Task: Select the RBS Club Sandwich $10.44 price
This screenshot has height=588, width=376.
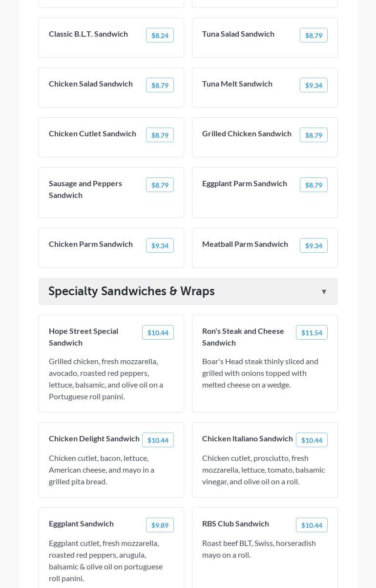Action: (x=312, y=525)
